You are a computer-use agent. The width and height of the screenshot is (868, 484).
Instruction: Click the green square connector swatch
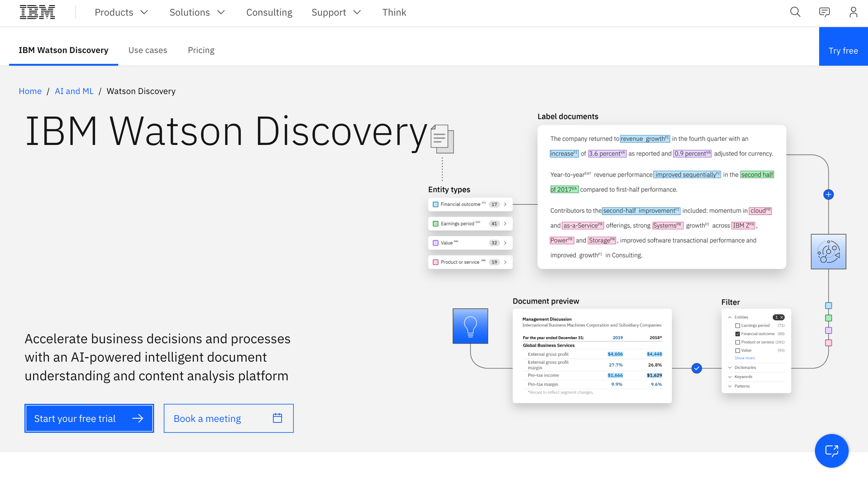[x=829, y=318]
